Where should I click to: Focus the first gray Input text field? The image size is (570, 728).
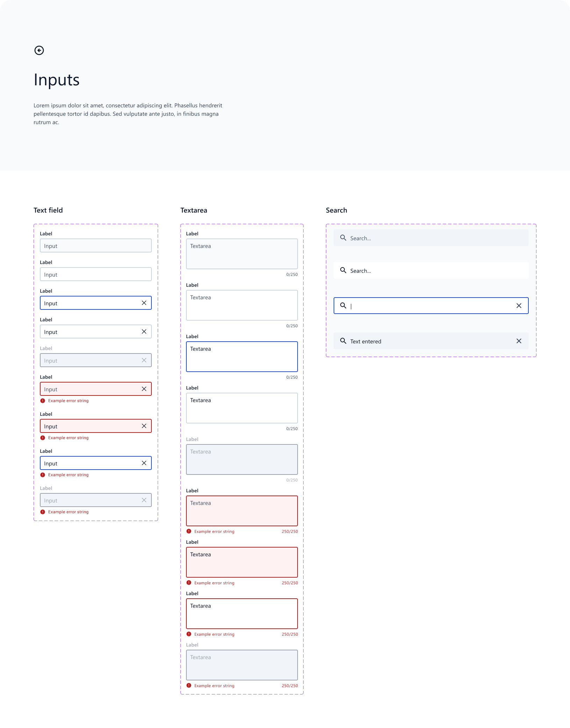click(x=96, y=245)
